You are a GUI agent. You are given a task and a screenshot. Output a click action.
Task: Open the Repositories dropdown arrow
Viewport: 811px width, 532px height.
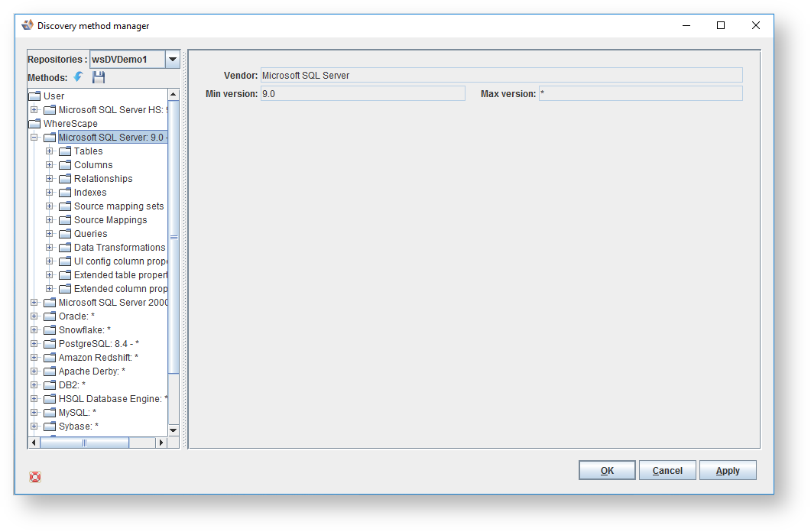[x=173, y=60]
